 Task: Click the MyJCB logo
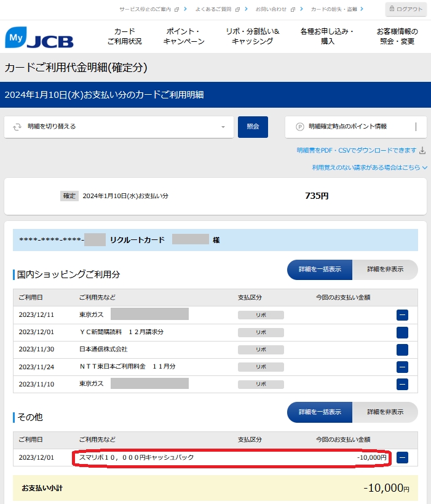click(x=39, y=38)
